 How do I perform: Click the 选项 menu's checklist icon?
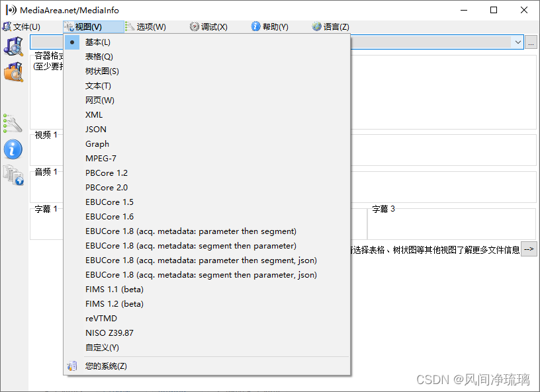point(130,26)
